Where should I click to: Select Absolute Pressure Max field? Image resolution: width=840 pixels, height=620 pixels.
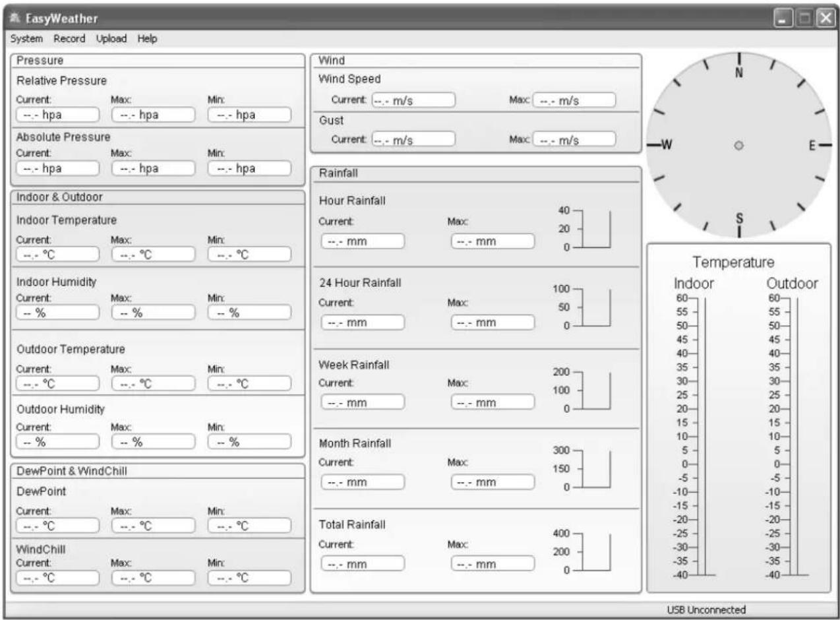(153, 168)
